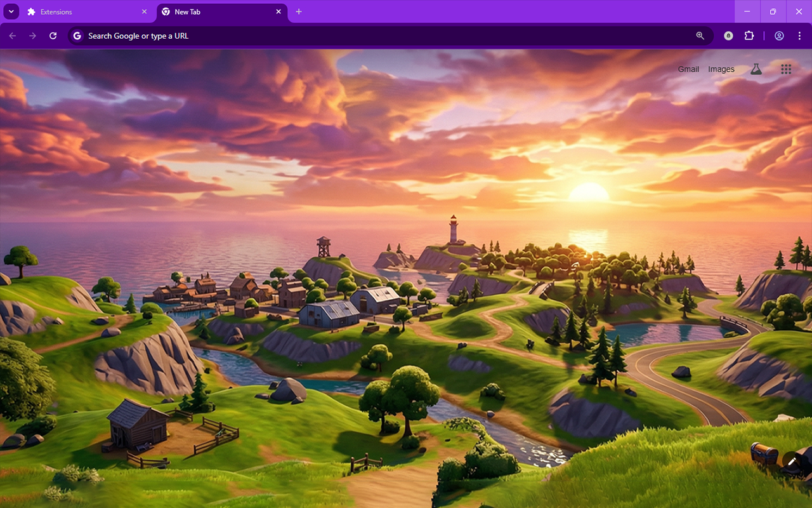Open a new tab with the plus button
Image resolution: width=812 pixels, height=508 pixels.
click(299, 11)
